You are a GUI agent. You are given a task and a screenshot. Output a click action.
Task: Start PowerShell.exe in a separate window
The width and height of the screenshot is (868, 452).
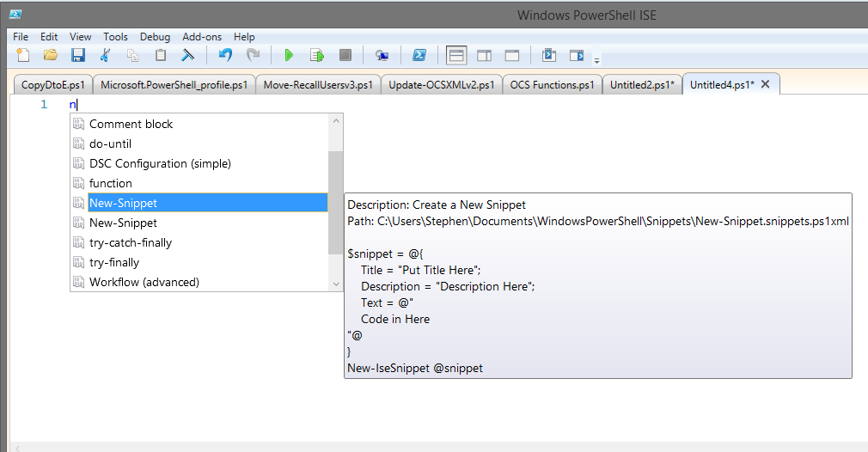419,55
